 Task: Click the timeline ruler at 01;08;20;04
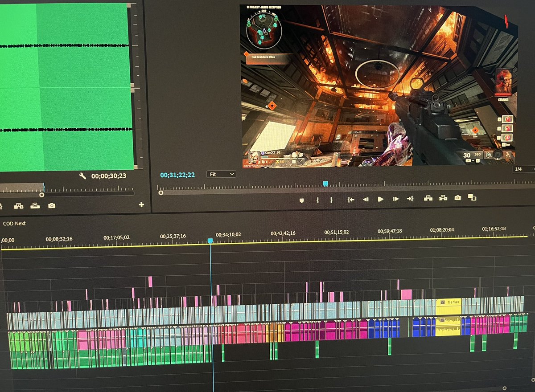point(442,230)
